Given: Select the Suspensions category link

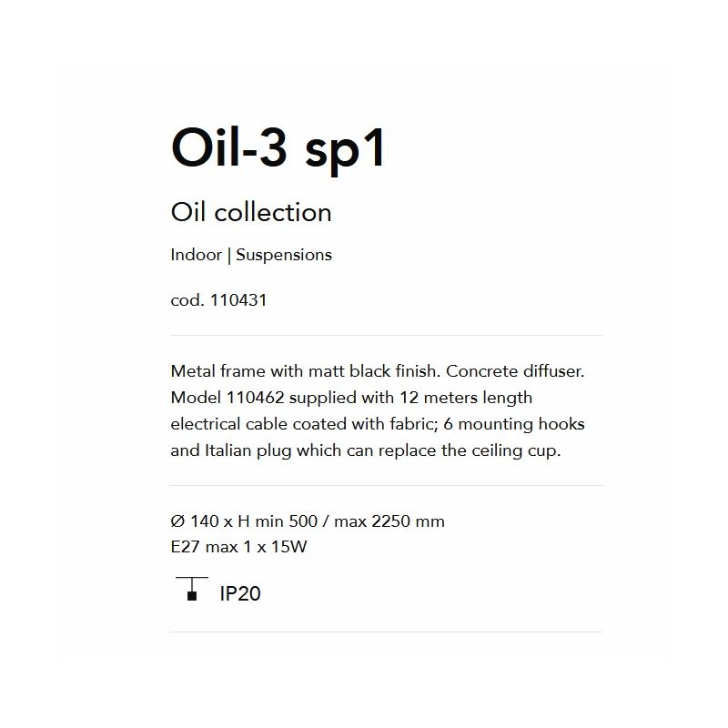Looking at the screenshot, I should click(x=284, y=255).
